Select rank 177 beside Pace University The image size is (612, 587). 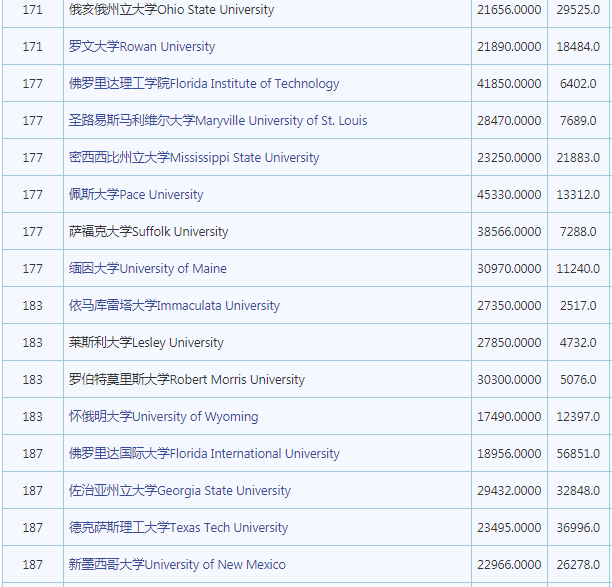[x=32, y=195]
